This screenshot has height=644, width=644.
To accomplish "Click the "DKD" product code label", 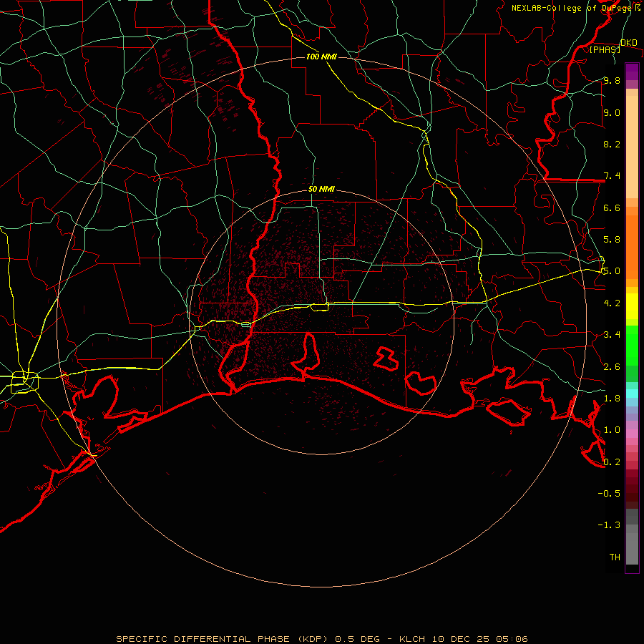I will pyautogui.click(x=629, y=43).
